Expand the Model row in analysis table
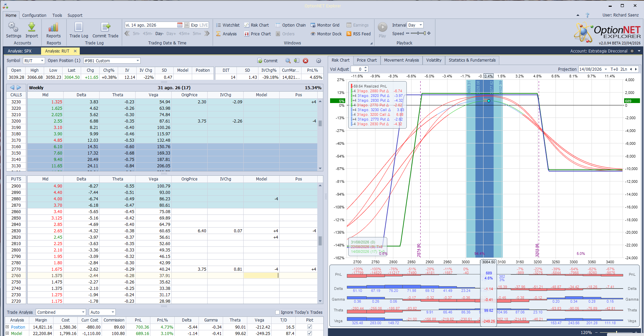This screenshot has width=644, height=336. (7, 333)
